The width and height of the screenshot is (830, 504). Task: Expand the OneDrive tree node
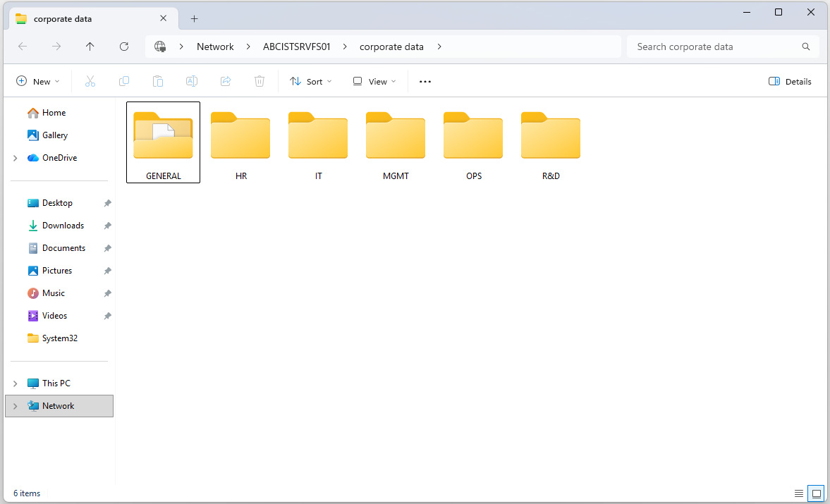(x=16, y=158)
